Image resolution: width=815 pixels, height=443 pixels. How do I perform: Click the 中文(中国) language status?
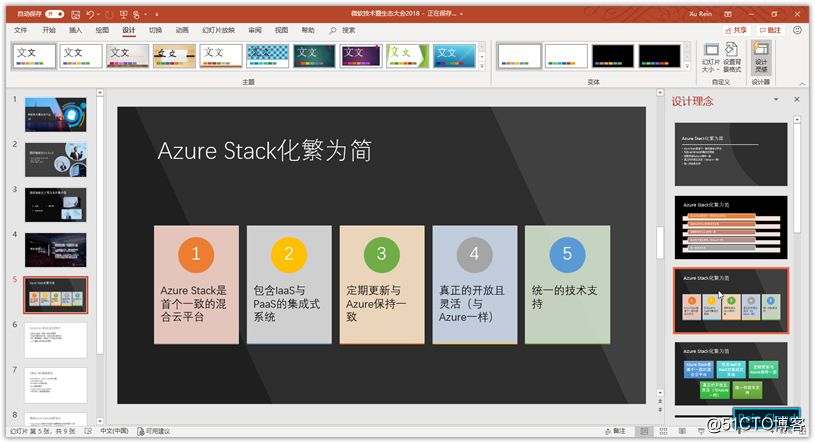[114, 431]
